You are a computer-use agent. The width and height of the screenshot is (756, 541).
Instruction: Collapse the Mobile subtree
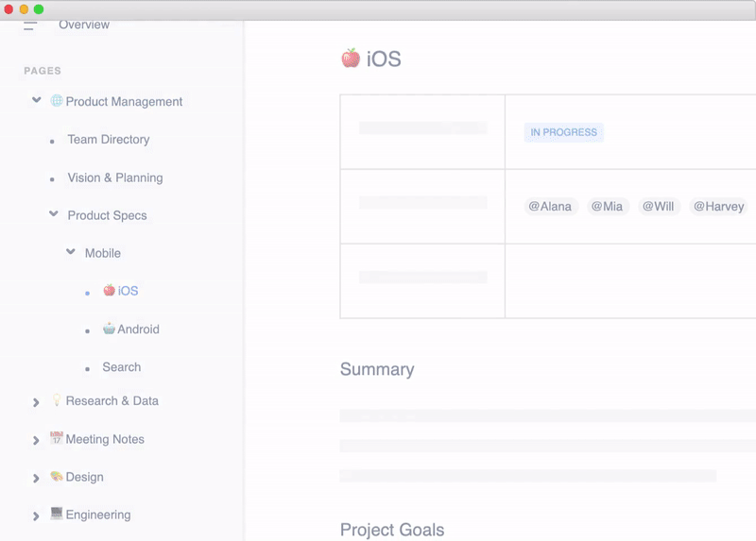(71, 251)
